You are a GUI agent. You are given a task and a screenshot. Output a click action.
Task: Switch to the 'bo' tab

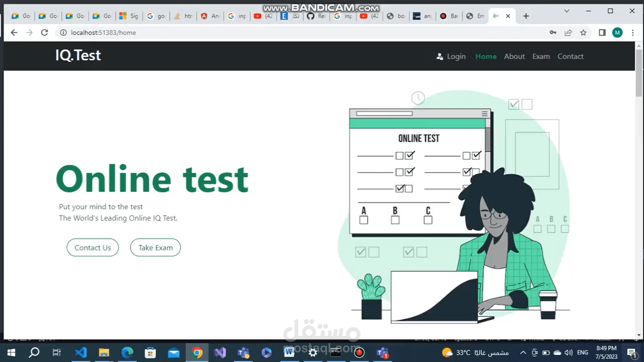396,16
